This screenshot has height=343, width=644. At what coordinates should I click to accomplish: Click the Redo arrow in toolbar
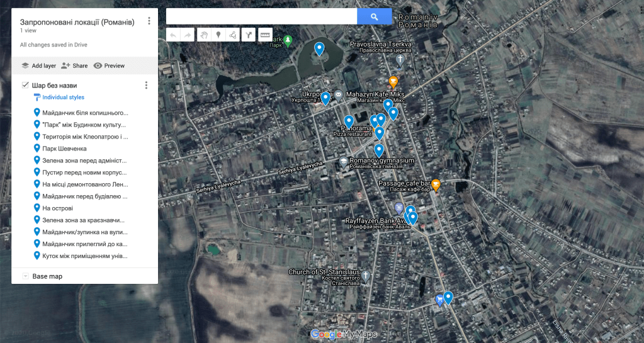click(x=187, y=35)
